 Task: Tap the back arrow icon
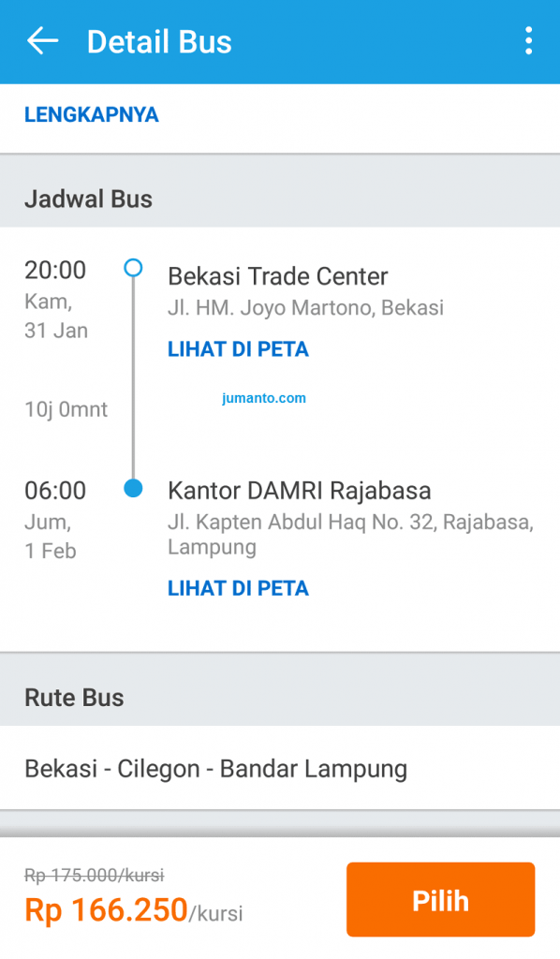click(x=43, y=41)
